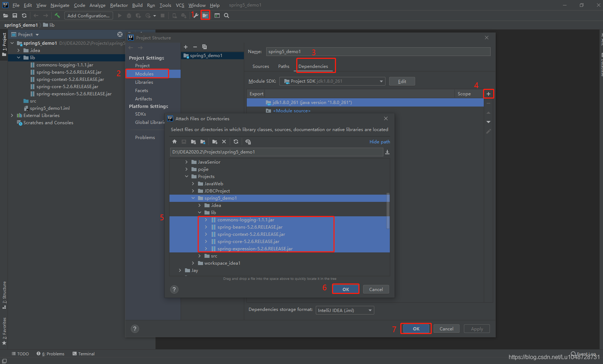This screenshot has height=364, width=603.
Task: Open file using the toolbar Open icon
Action: click(5, 16)
